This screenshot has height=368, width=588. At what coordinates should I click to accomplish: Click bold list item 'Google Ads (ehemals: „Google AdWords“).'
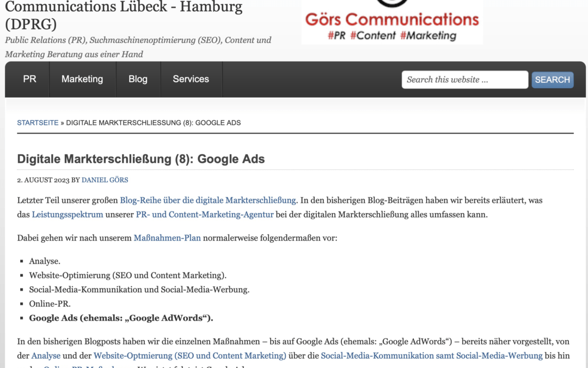(x=121, y=318)
